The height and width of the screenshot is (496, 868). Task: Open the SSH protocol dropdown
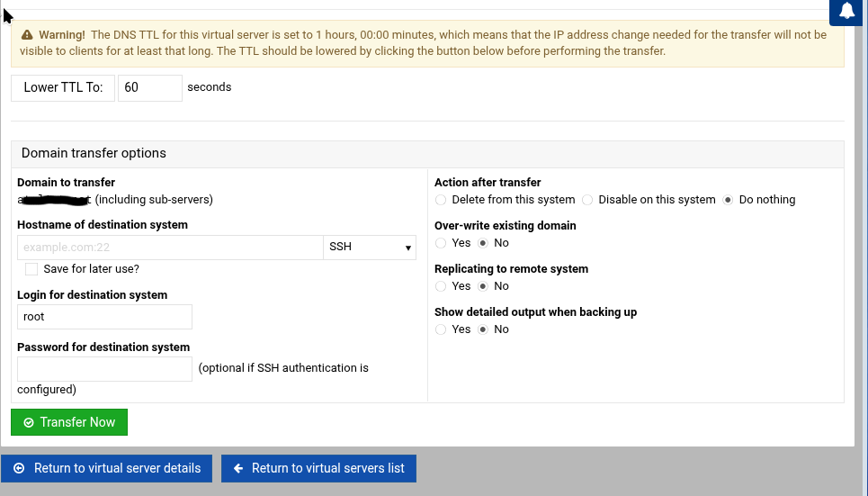pos(370,247)
